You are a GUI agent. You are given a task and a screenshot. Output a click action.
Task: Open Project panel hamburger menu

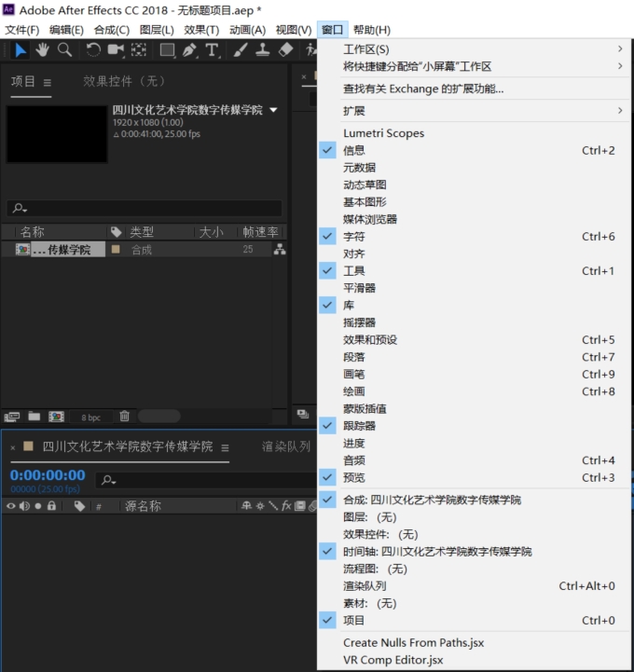click(48, 82)
